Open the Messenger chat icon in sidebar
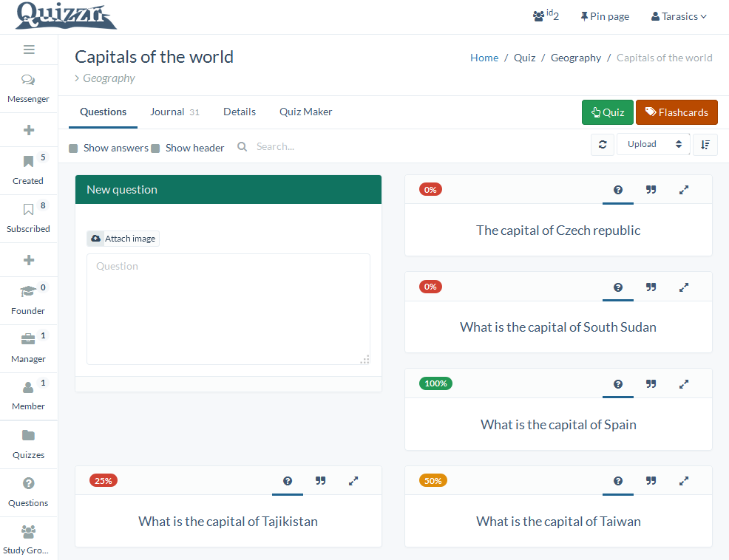This screenshot has height=560, width=729. [x=28, y=81]
